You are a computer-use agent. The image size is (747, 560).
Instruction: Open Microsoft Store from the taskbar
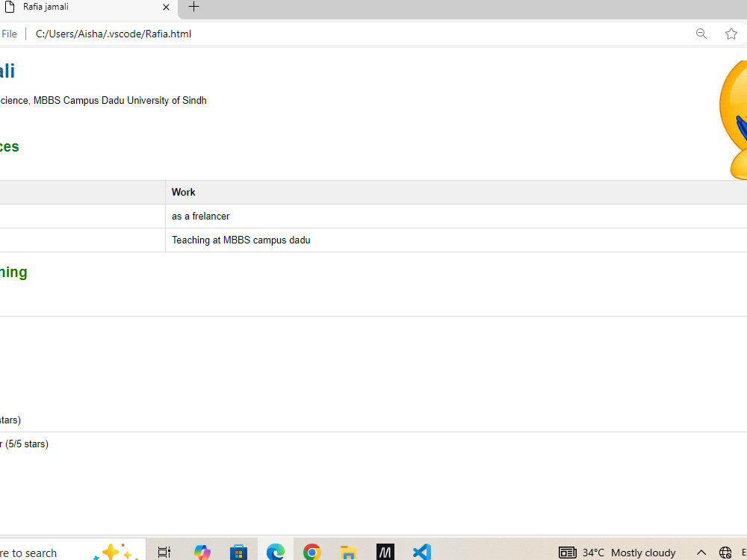point(239,553)
